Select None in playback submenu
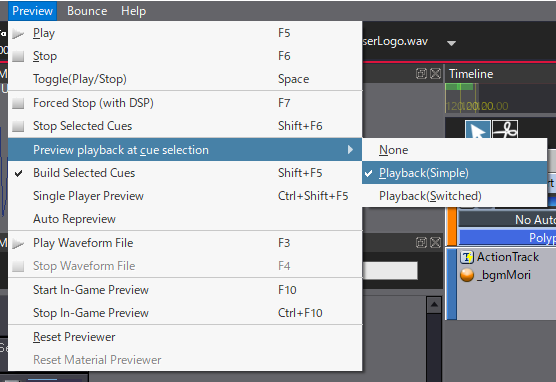Image resolution: width=556 pixels, height=382 pixels. click(454, 150)
